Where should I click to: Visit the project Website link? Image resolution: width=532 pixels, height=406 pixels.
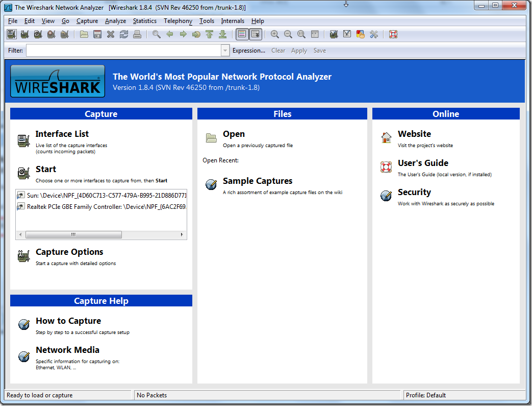coord(414,134)
